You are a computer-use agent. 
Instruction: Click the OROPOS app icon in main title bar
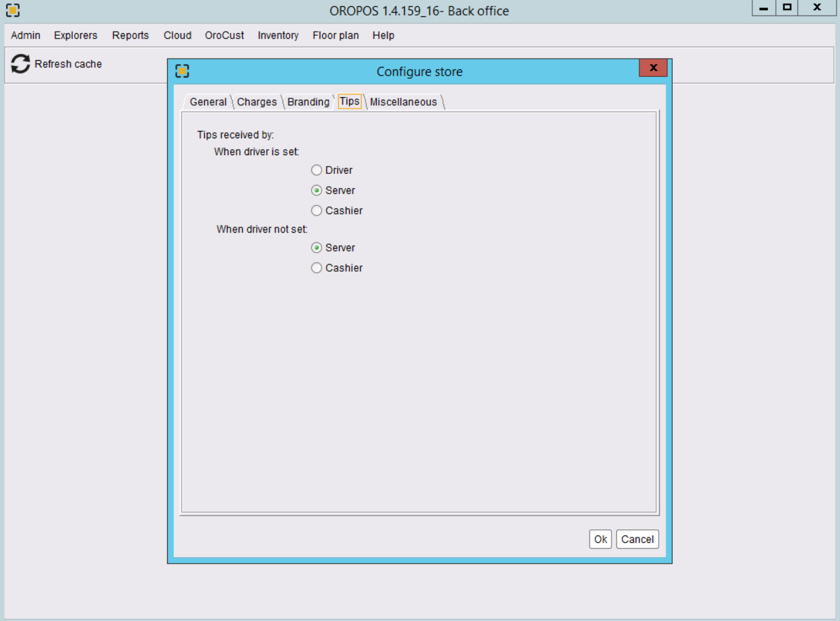12,11
